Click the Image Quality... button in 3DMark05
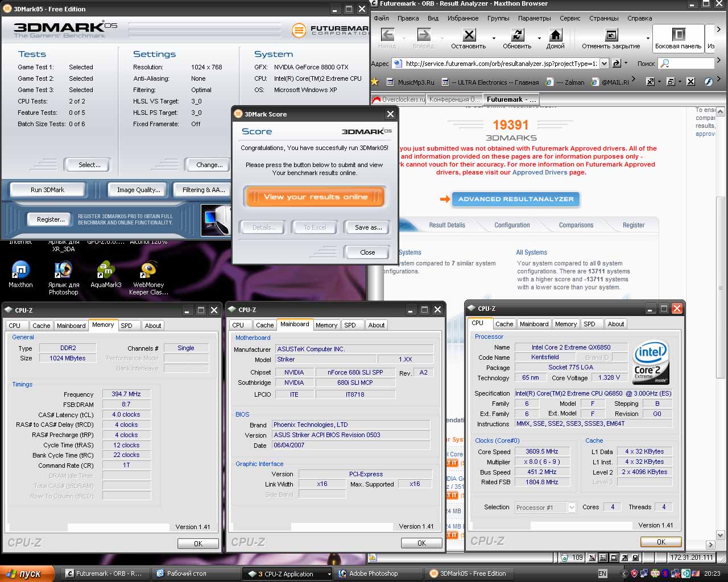The image size is (728, 582). 138,190
